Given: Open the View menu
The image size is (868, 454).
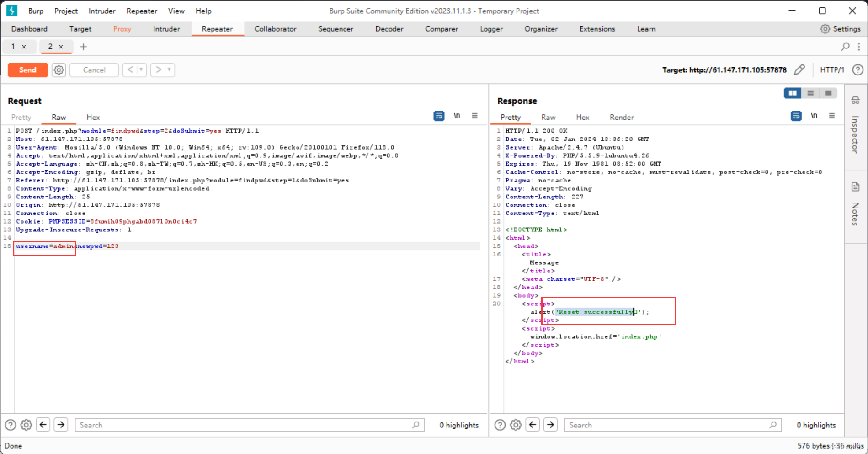Looking at the screenshot, I should point(176,11).
